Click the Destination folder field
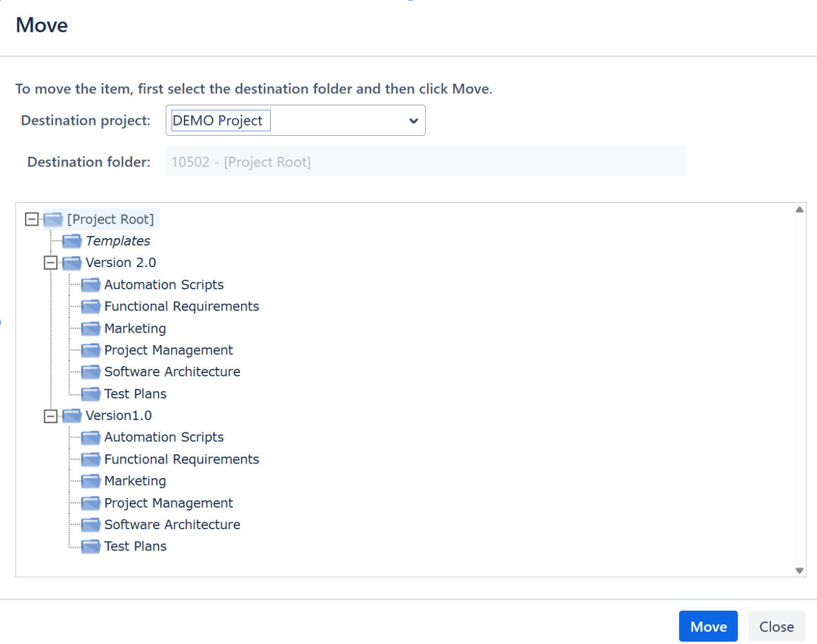Image resolution: width=817 pixels, height=644 pixels. 425,162
